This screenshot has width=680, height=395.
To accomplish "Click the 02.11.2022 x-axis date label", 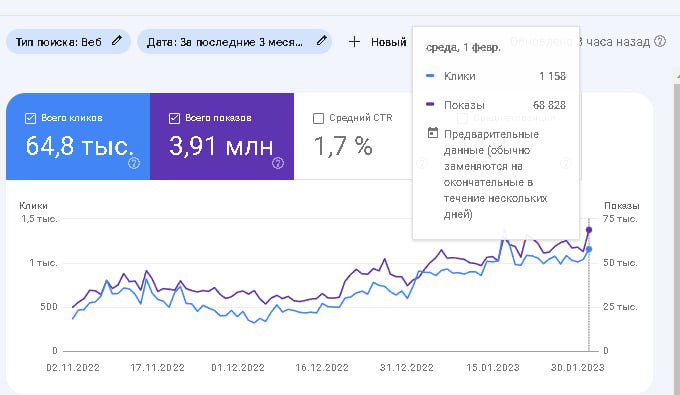I will click(x=73, y=368).
